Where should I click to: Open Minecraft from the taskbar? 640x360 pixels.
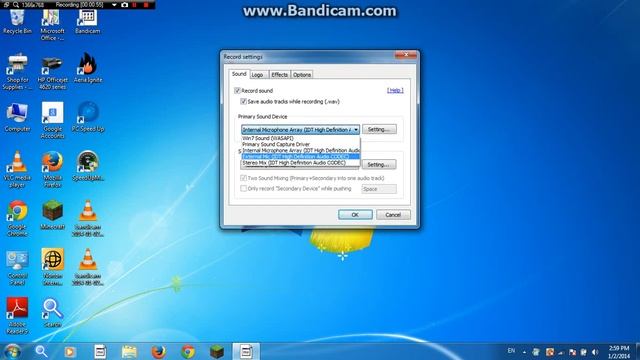click(217, 351)
